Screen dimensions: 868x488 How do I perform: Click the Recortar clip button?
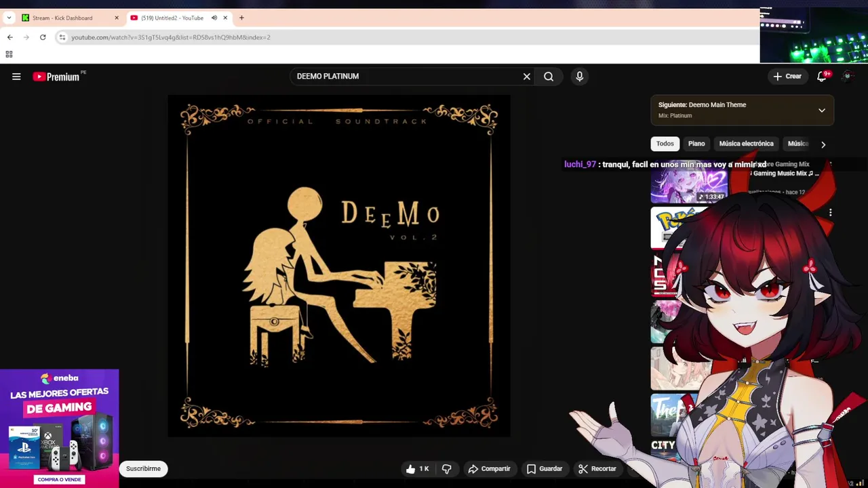(x=597, y=469)
